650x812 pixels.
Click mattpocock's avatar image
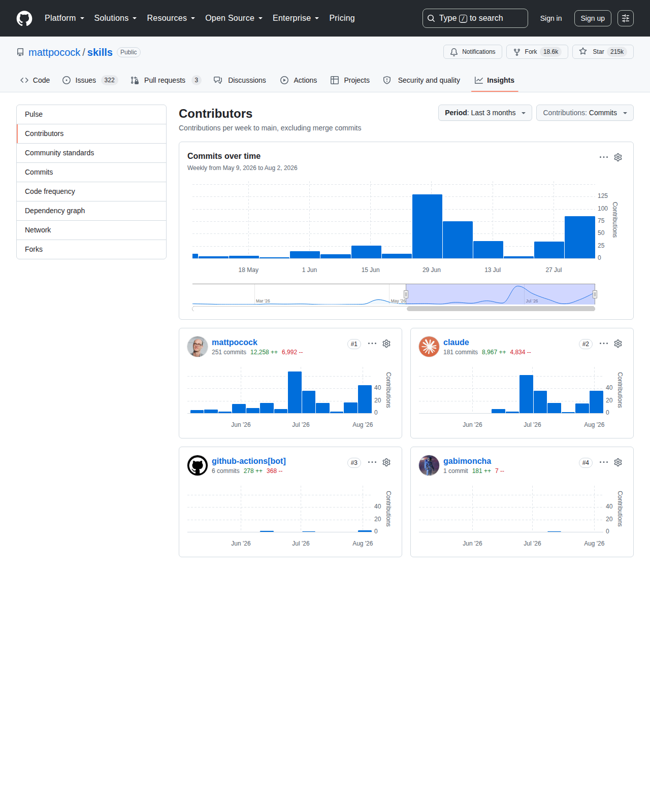click(x=198, y=347)
